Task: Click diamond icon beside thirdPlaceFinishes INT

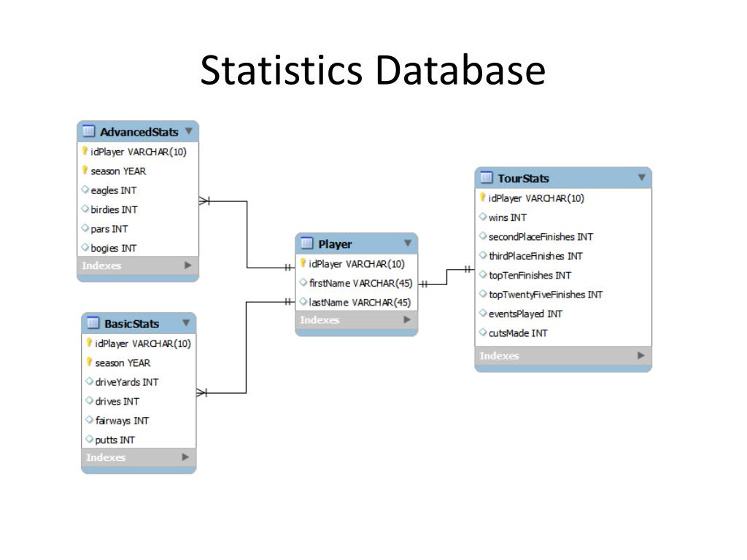Action: (x=483, y=255)
